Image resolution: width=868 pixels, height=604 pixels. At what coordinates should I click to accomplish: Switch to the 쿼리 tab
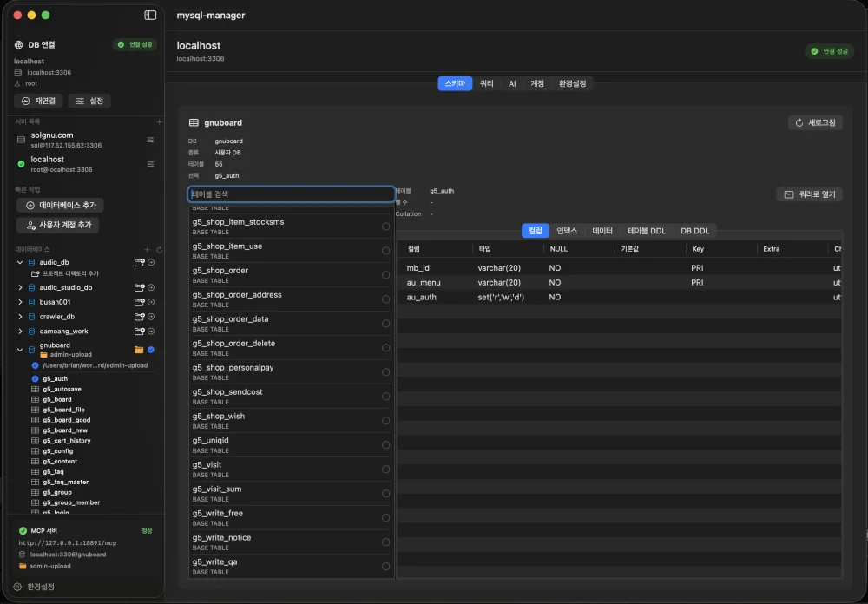(x=487, y=83)
